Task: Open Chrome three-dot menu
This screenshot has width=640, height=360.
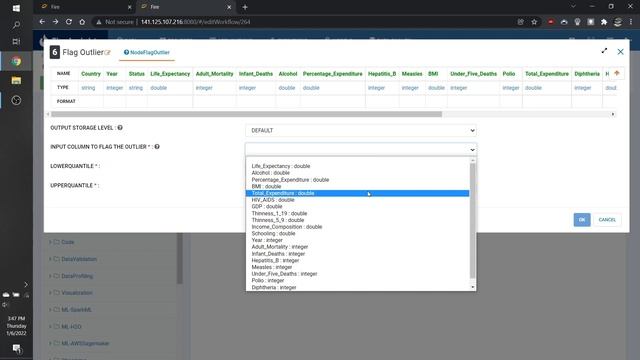Action: coord(631,22)
